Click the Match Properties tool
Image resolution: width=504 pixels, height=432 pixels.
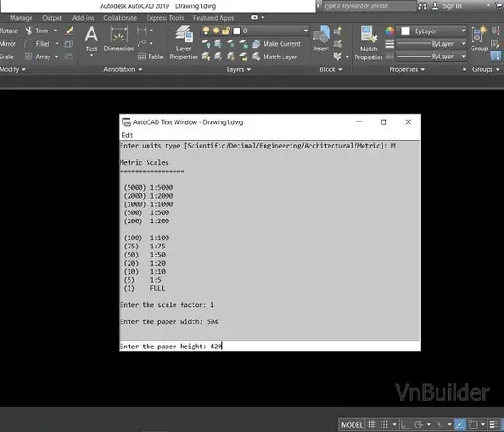369,43
